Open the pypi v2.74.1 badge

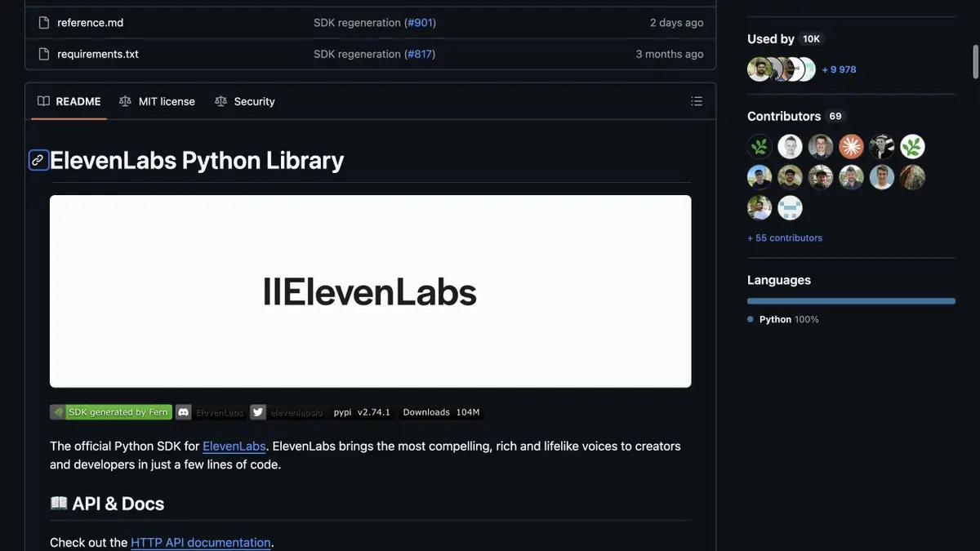tap(362, 412)
